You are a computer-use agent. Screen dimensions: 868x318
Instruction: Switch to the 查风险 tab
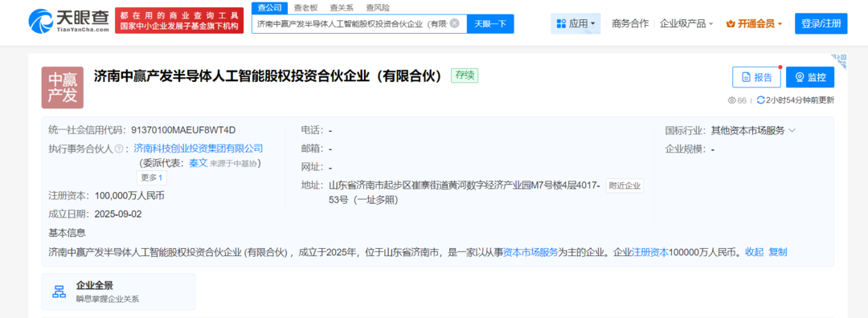[378, 8]
